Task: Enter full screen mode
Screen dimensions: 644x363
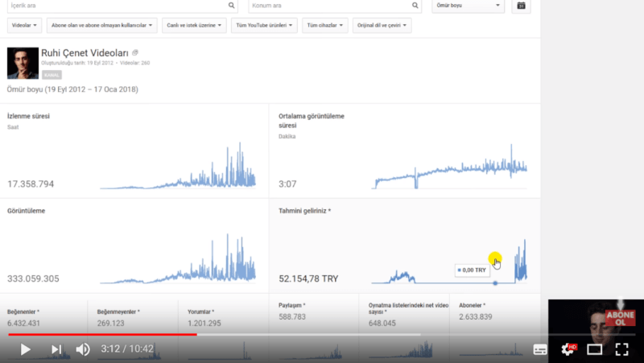Action: coord(621,349)
